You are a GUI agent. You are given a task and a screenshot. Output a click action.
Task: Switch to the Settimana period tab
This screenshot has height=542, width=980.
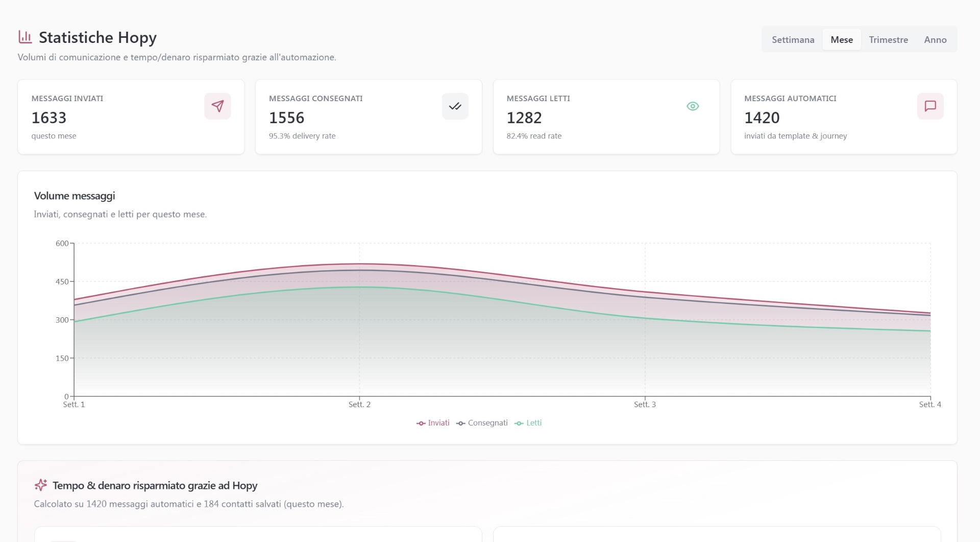click(793, 39)
